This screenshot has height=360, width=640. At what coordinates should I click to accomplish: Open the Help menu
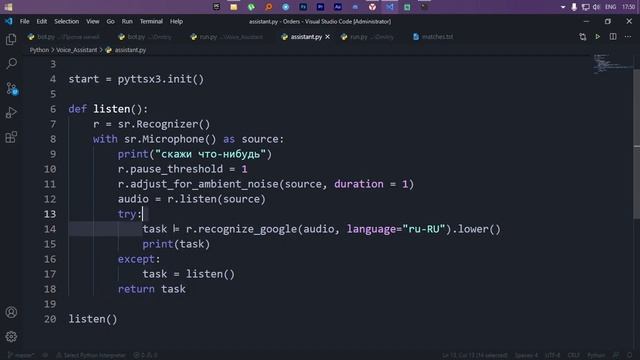pos(176,21)
